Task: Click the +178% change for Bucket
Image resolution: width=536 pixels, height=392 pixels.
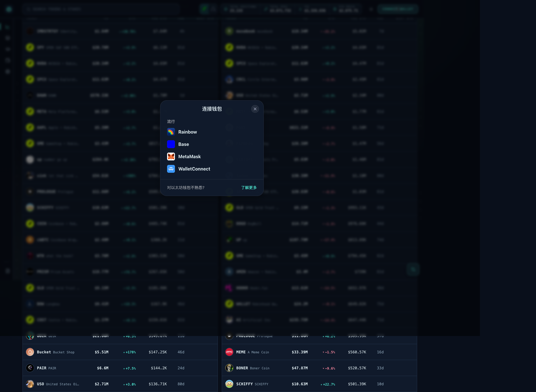Action: coord(130,352)
